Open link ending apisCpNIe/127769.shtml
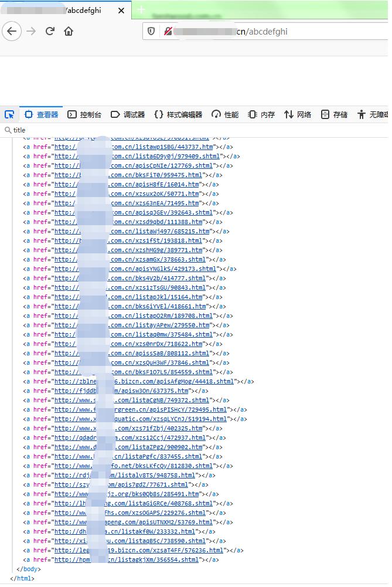The image size is (392, 587). tap(134, 165)
